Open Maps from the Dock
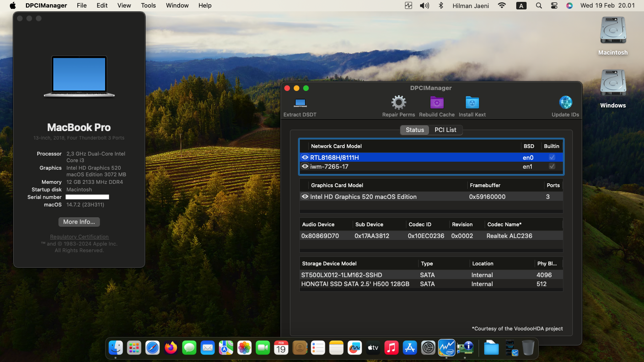Image resolution: width=644 pixels, height=362 pixels. [226, 348]
